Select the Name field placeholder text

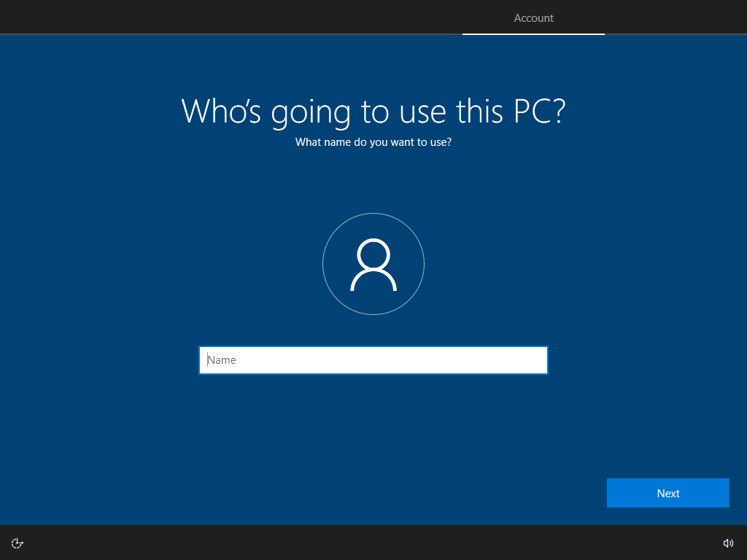222,359
